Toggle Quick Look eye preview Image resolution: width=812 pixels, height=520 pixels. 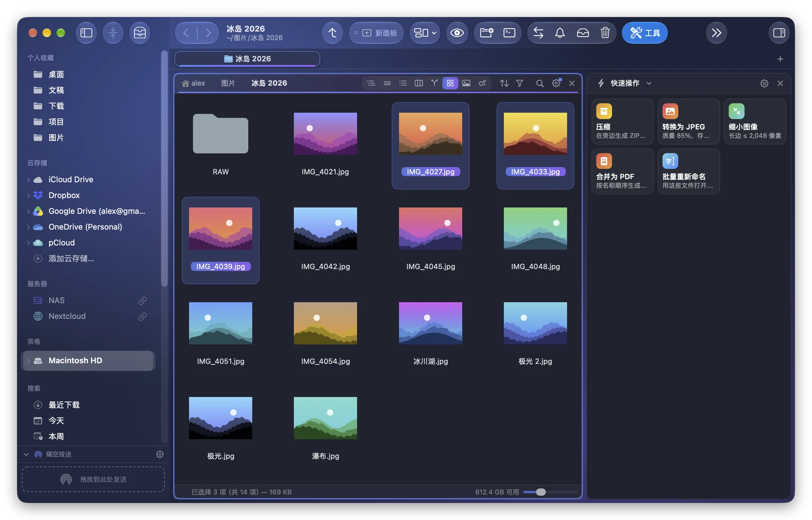pyautogui.click(x=457, y=33)
